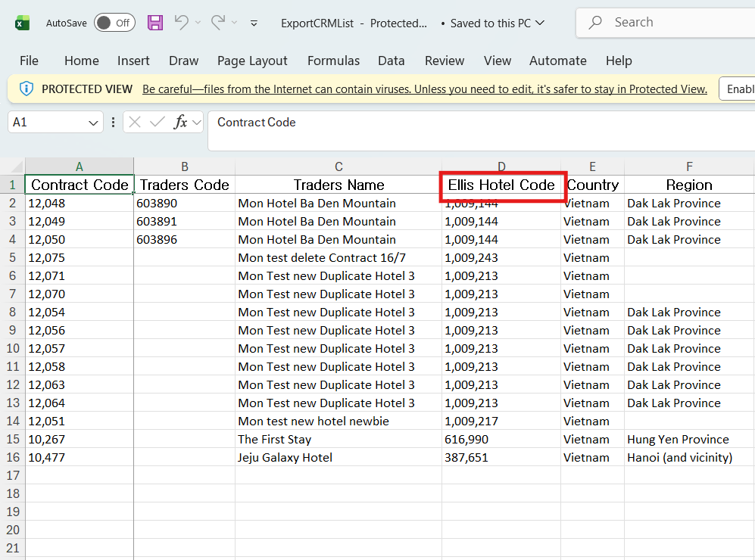Screen dimensions: 755x560
Task: Click the Enable Editing button
Action: tap(738, 89)
